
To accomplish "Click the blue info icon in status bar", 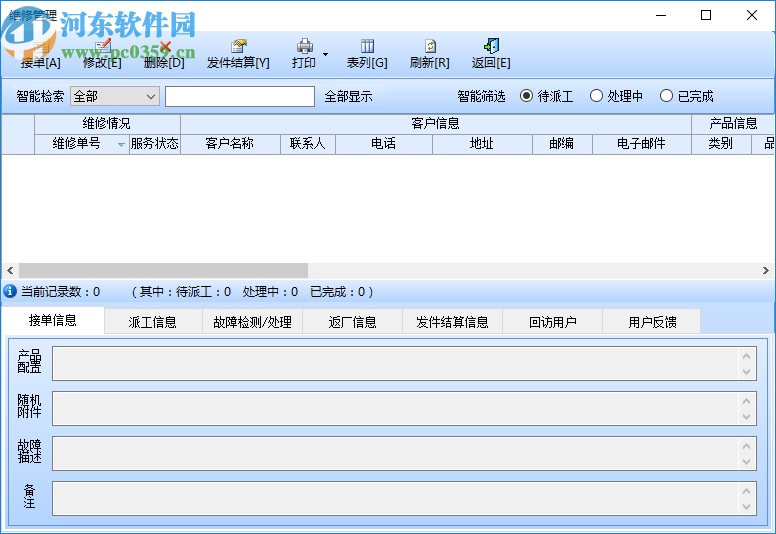I will coord(10,291).
